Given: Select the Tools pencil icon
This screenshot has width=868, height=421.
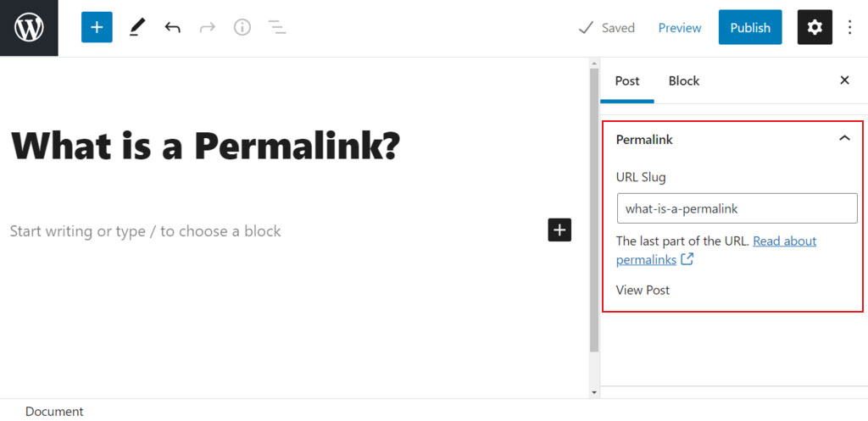Looking at the screenshot, I should point(136,27).
